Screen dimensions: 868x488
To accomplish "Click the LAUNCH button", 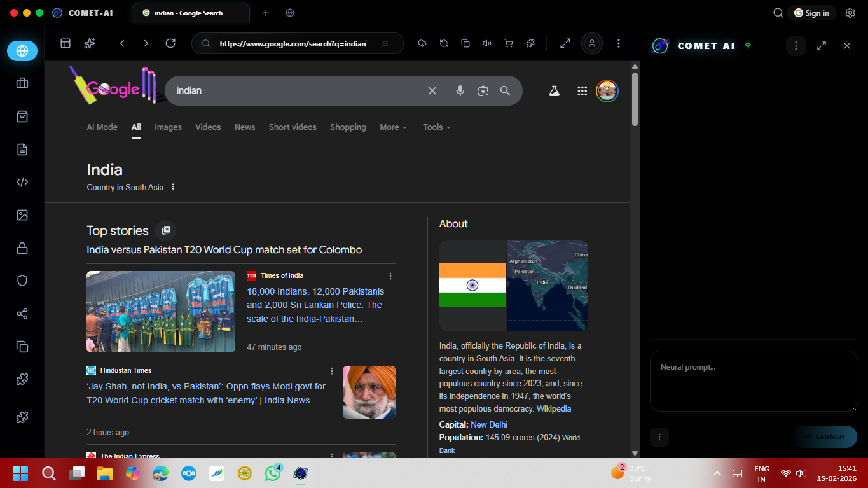I will (825, 437).
